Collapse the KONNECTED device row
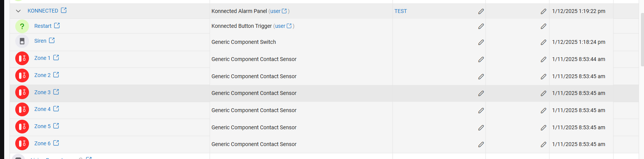The image size is (644, 159). [x=18, y=11]
